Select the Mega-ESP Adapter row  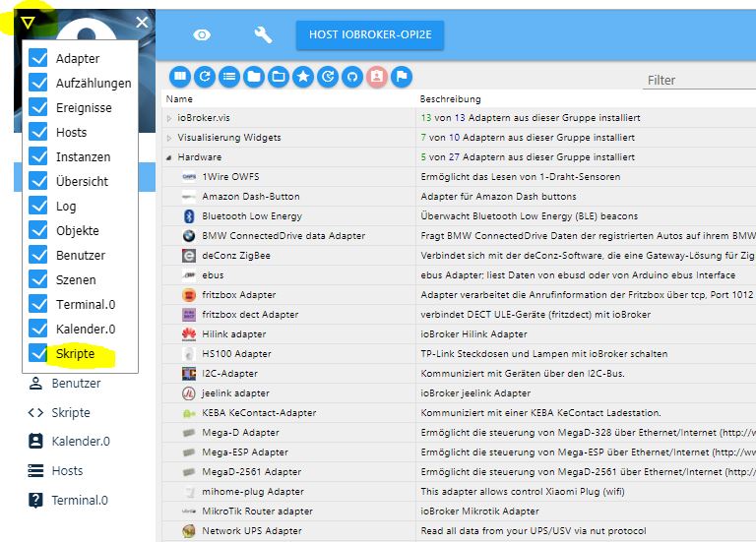coord(459,452)
